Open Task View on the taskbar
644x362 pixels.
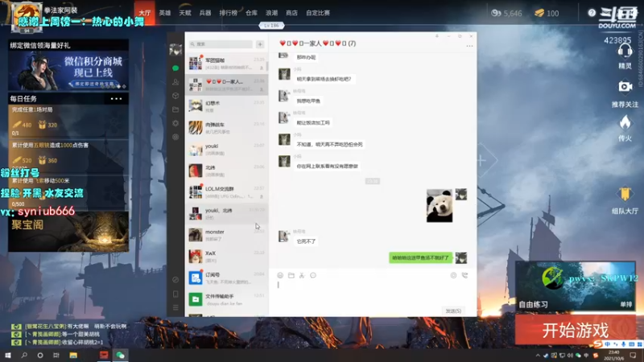click(x=56, y=355)
